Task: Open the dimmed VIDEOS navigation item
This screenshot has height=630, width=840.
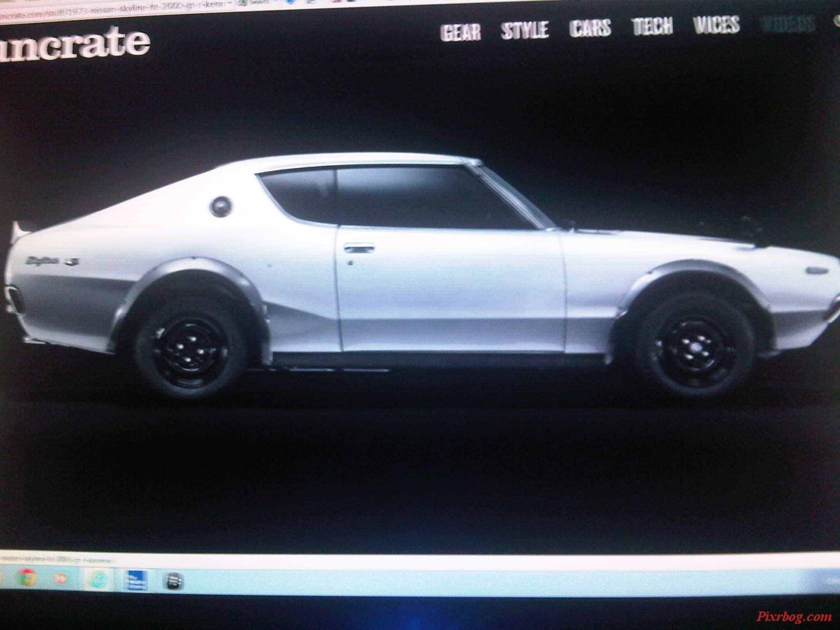Action: 787,23
